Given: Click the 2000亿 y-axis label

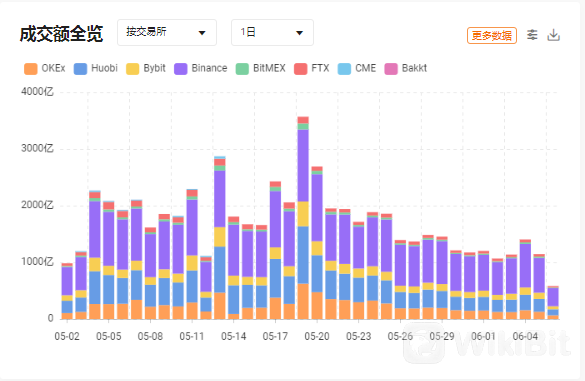Looking at the screenshot, I should (38, 205).
